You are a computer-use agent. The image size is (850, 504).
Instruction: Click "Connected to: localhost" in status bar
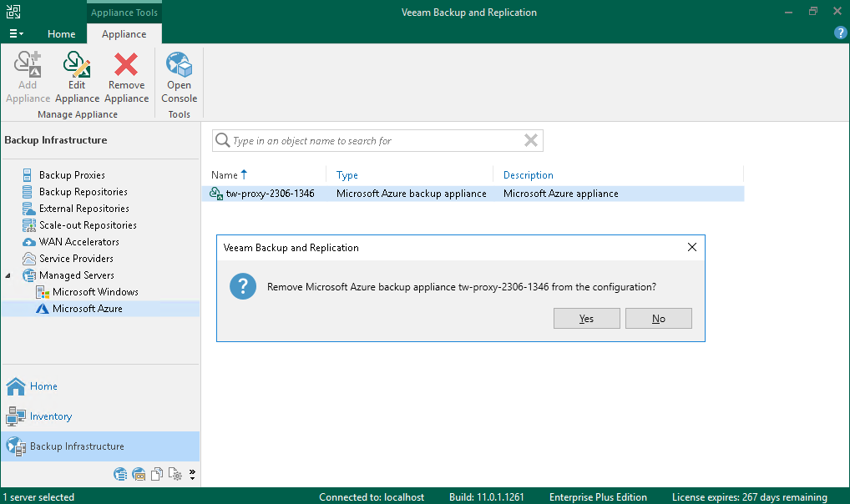pyautogui.click(x=372, y=497)
